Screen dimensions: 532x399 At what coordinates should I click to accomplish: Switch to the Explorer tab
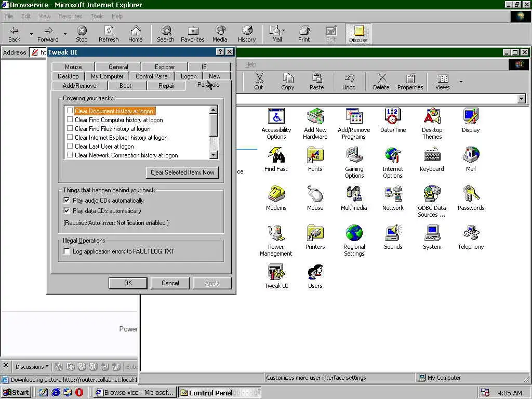tap(165, 67)
